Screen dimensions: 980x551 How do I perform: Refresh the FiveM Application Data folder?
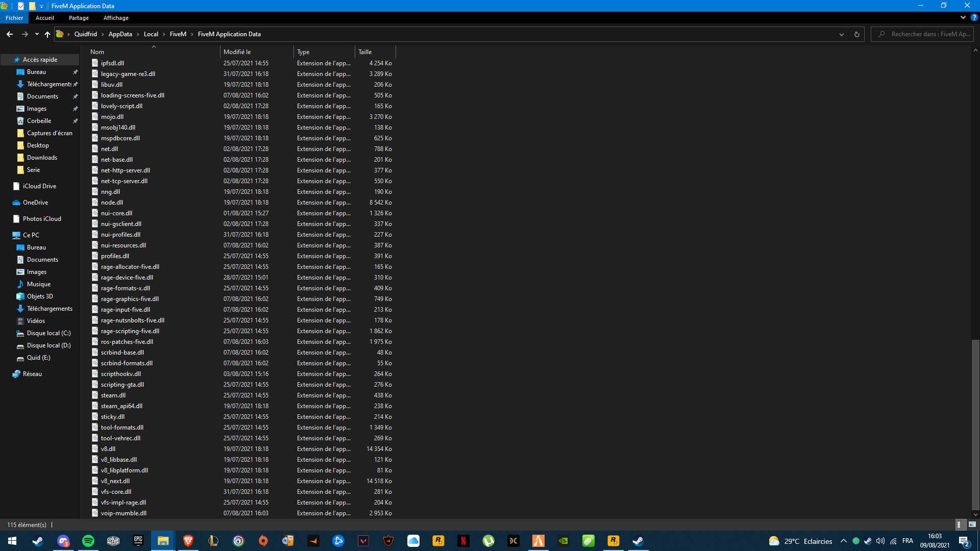(x=857, y=34)
